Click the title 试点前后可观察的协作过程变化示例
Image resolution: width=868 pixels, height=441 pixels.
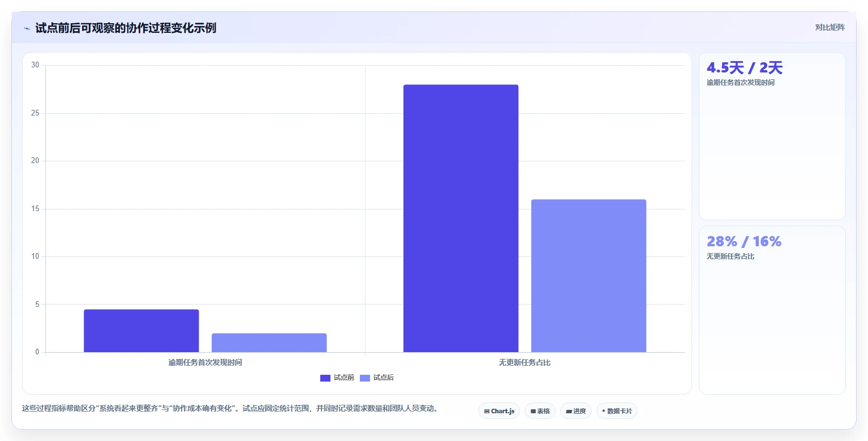click(x=126, y=28)
